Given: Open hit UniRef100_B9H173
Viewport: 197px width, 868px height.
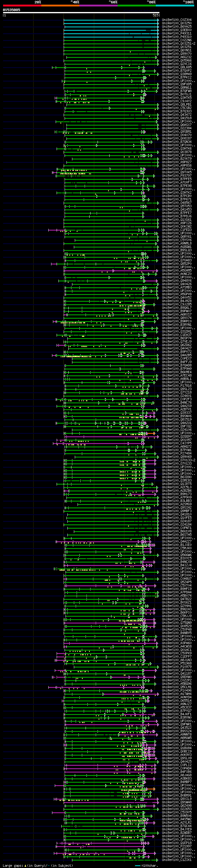Looking at the screenshot, I should click(x=176, y=494).
